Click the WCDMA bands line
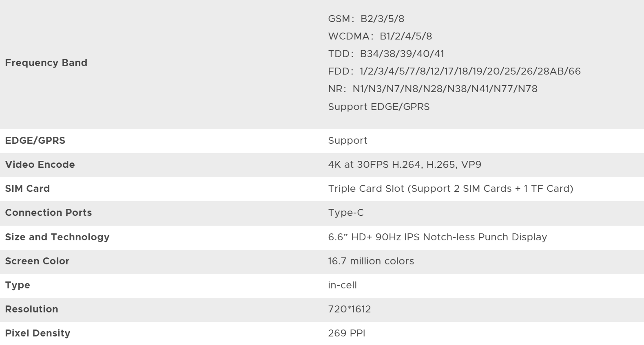The image size is (644, 345). coord(380,36)
